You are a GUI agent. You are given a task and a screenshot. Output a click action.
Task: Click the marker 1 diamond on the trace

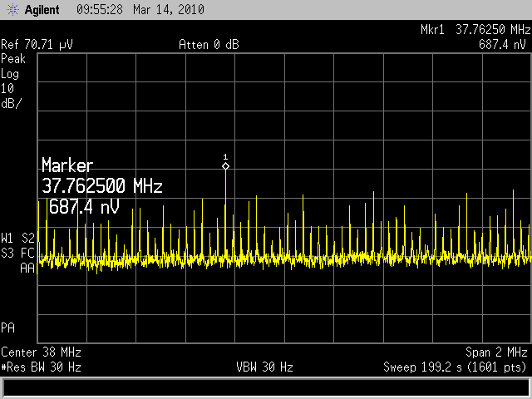[x=225, y=166]
